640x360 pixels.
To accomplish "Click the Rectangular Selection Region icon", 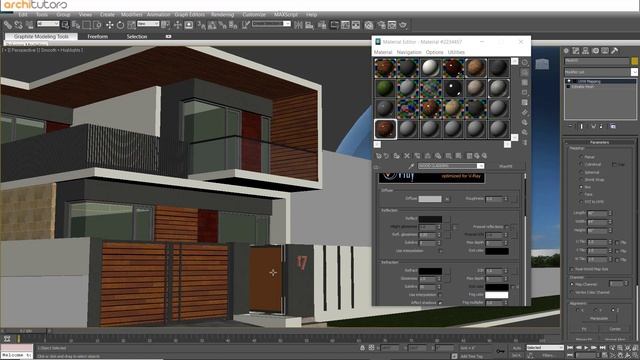I will click(87, 25).
